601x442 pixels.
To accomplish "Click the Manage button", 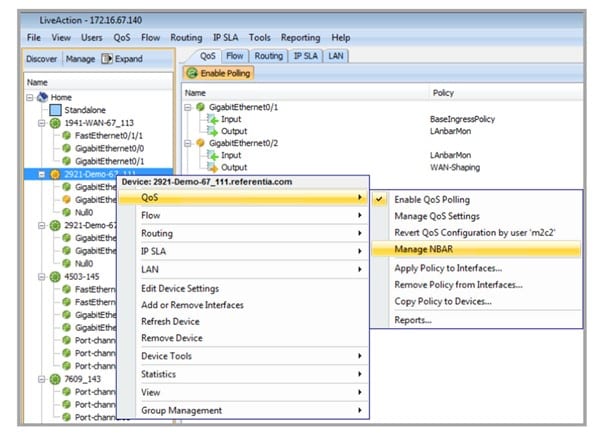I will [x=80, y=59].
